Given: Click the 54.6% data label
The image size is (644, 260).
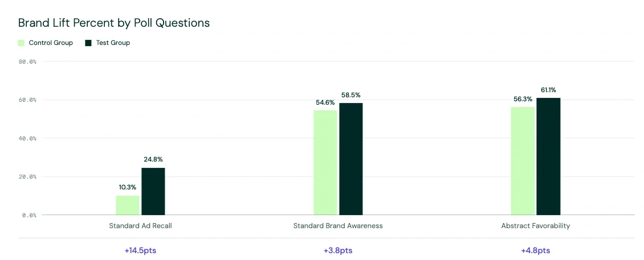Looking at the screenshot, I should tap(325, 102).
